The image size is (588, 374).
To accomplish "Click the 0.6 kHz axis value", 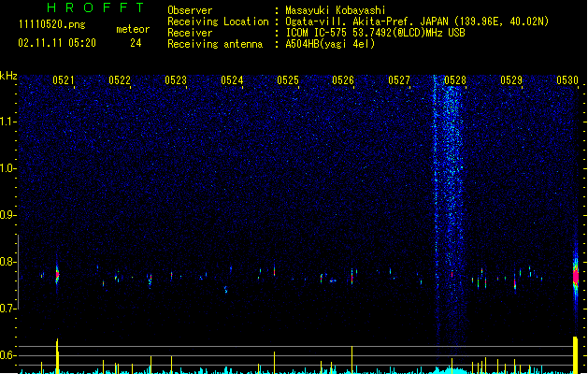I will tap(7, 355).
